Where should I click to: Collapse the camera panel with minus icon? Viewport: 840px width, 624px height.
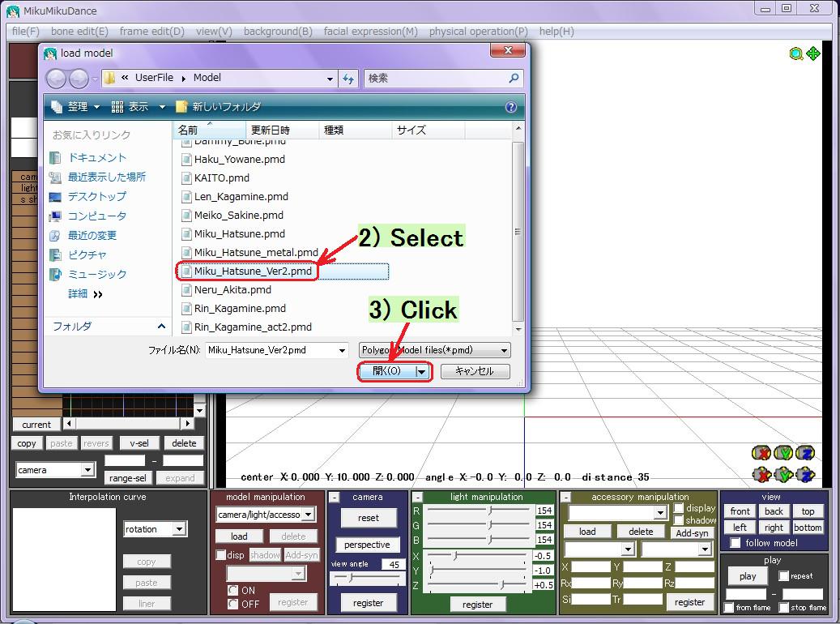coord(335,498)
